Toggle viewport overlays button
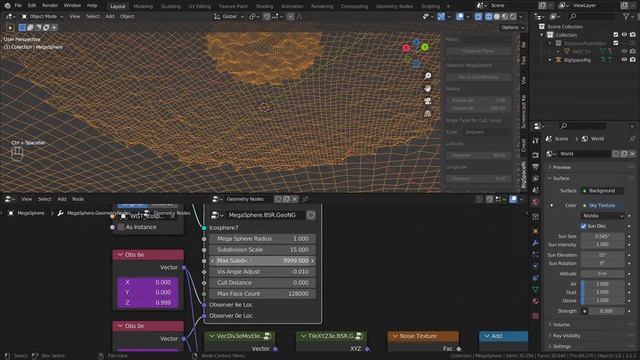The width and height of the screenshot is (640, 360). 460,17
